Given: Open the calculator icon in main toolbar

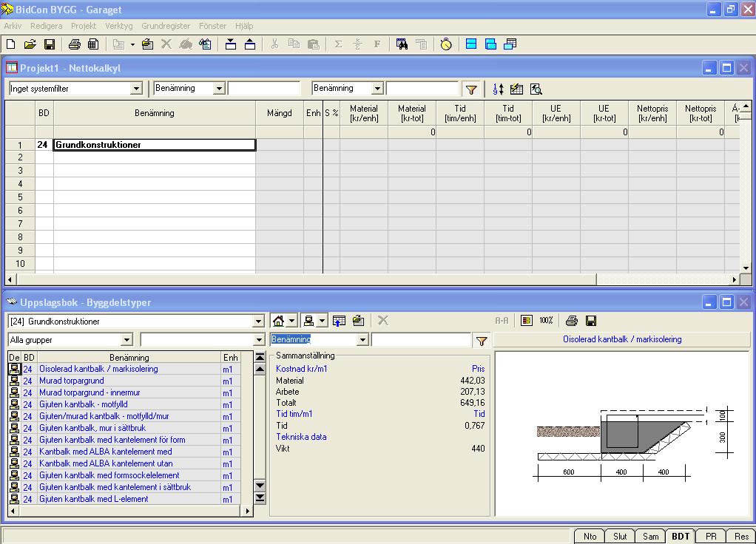Looking at the screenshot, I should 93,44.
